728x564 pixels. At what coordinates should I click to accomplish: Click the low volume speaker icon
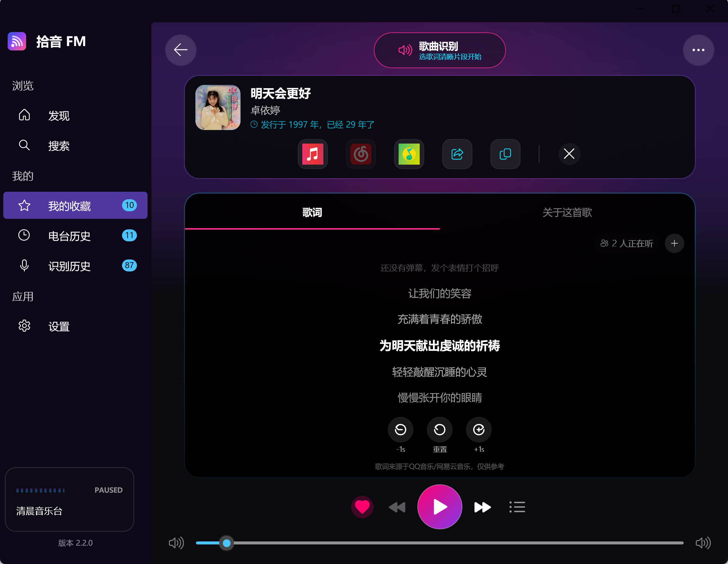click(x=176, y=543)
